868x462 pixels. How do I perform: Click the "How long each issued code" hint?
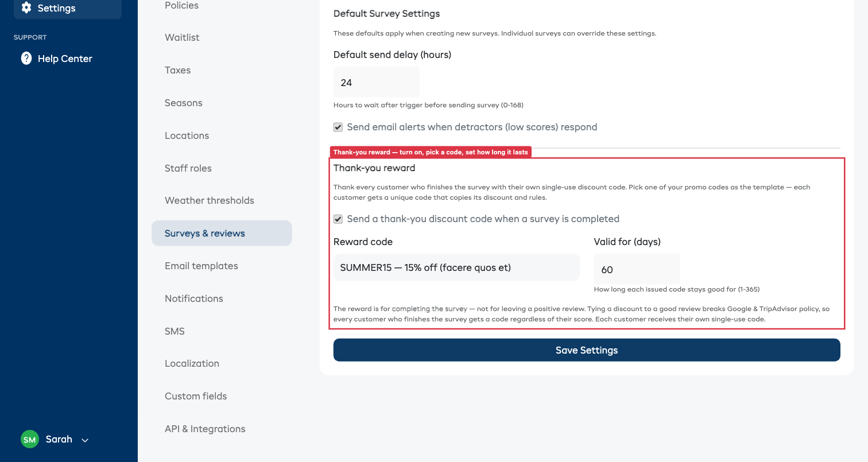point(677,289)
